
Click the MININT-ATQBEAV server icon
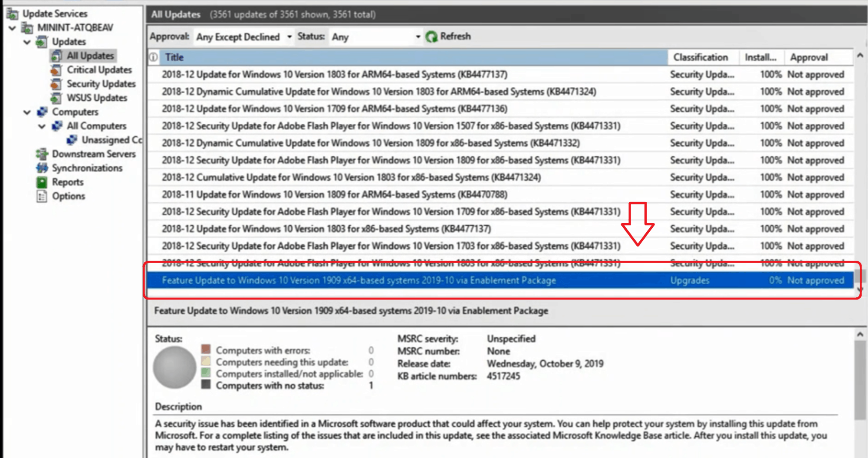pos(27,28)
